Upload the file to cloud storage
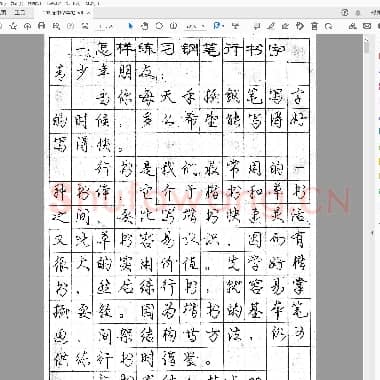Image resolution: width=380 pixels, height=380 pixels. (x=27, y=26)
